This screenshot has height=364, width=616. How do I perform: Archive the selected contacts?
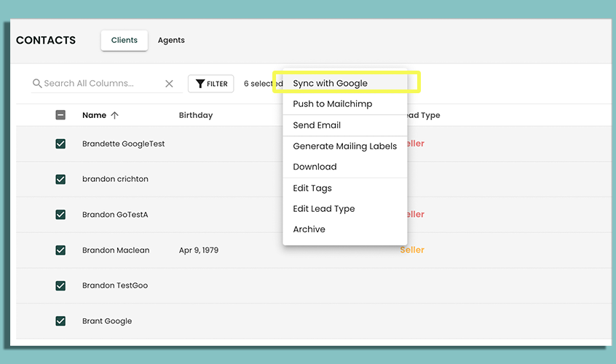tap(309, 229)
